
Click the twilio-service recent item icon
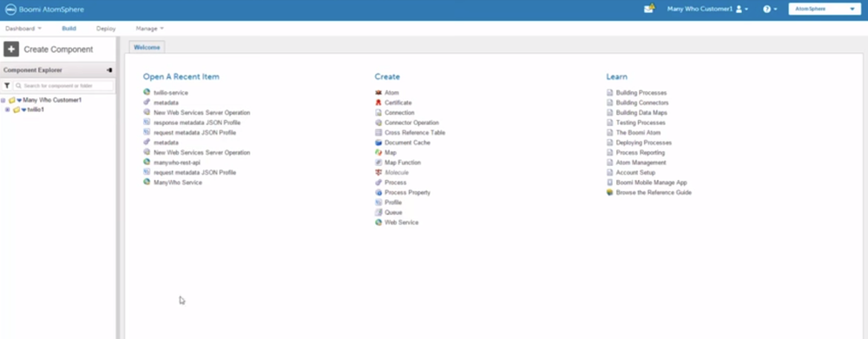tap(147, 92)
